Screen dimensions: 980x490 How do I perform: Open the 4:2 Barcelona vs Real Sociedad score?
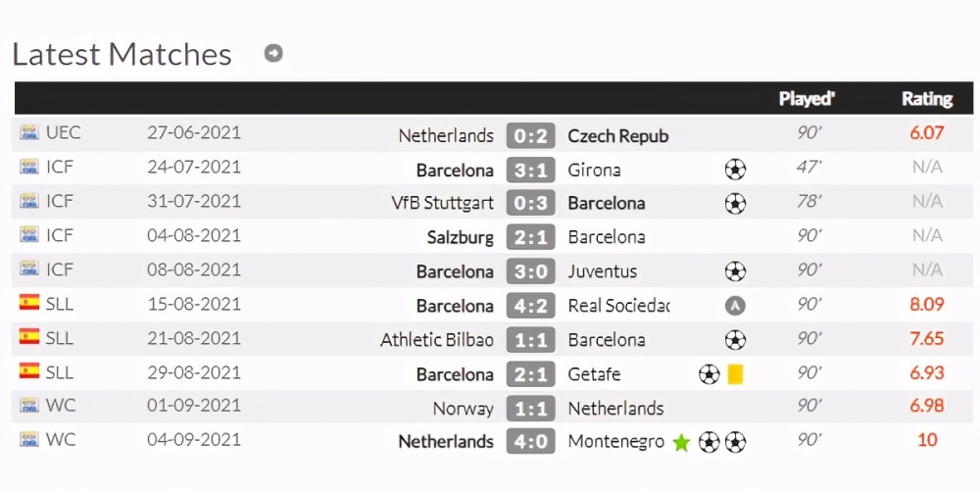pyautogui.click(x=530, y=306)
